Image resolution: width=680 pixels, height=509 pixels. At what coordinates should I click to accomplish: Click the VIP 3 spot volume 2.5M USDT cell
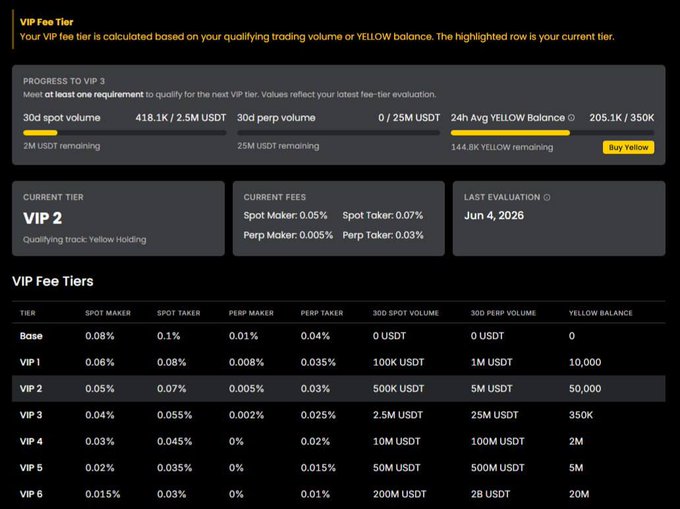398,415
